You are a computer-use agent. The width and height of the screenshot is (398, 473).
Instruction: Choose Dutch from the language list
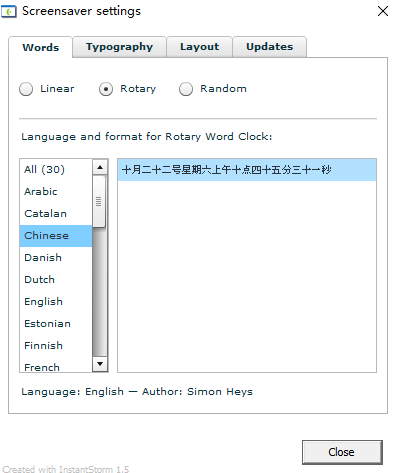point(56,280)
